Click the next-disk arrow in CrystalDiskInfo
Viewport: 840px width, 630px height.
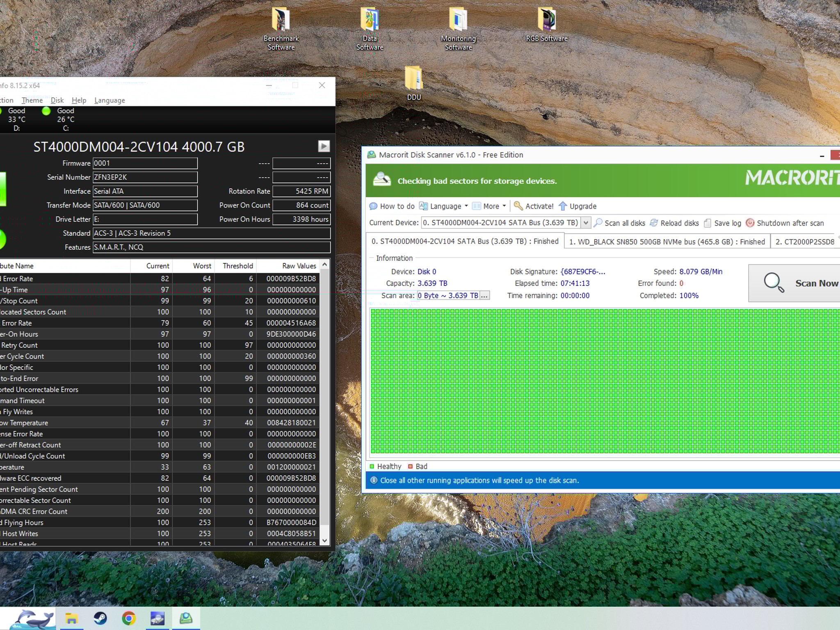tap(323, 146)
